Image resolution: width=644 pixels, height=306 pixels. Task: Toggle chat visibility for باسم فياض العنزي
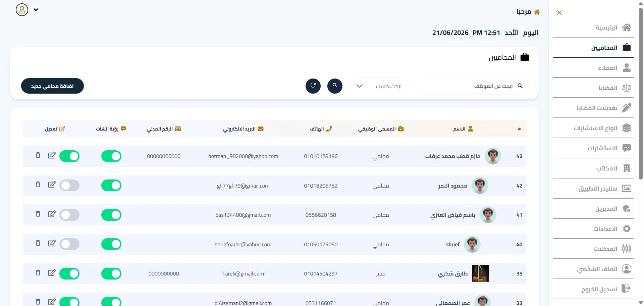[111, 215]
